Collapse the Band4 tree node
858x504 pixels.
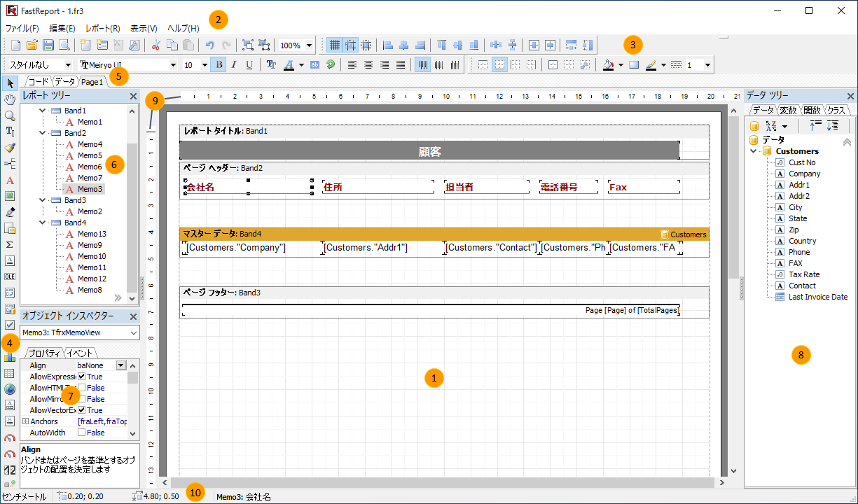pyautogui.click(x=42, y=223)
